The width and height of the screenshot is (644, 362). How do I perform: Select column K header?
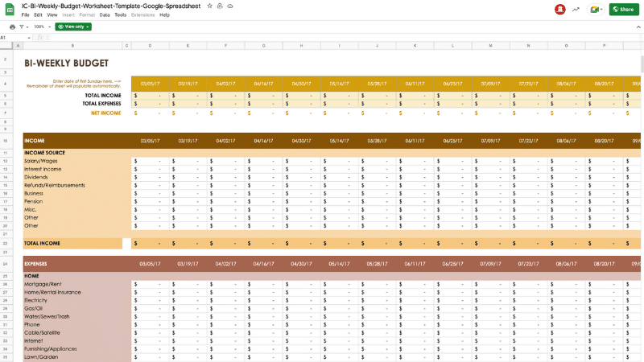(415, 46)
